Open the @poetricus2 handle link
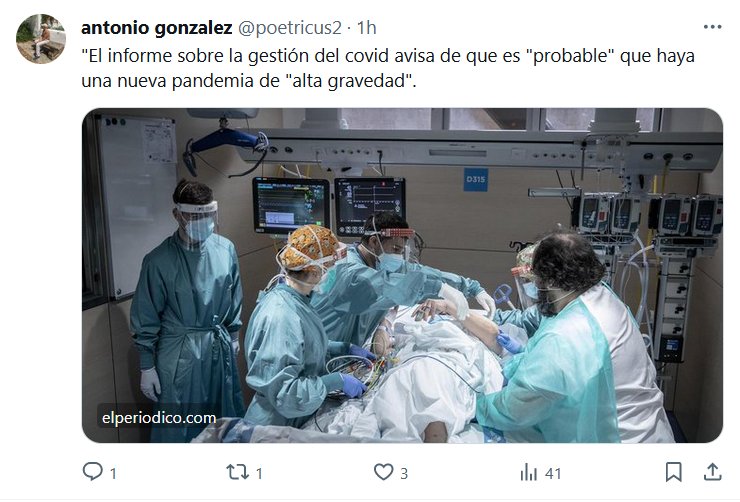The width and height of the screenshot is (740, 502). pyautogui.click(x=289, y=28)
